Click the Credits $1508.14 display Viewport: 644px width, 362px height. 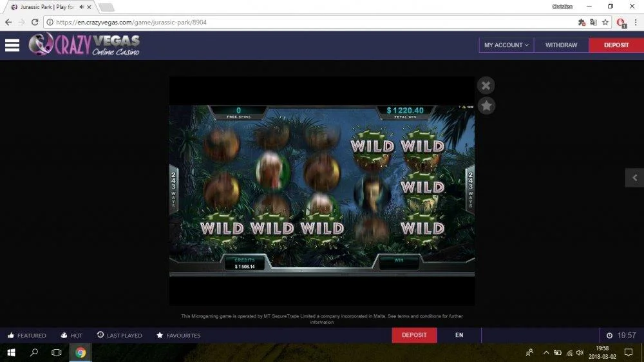tap(244, 263)
